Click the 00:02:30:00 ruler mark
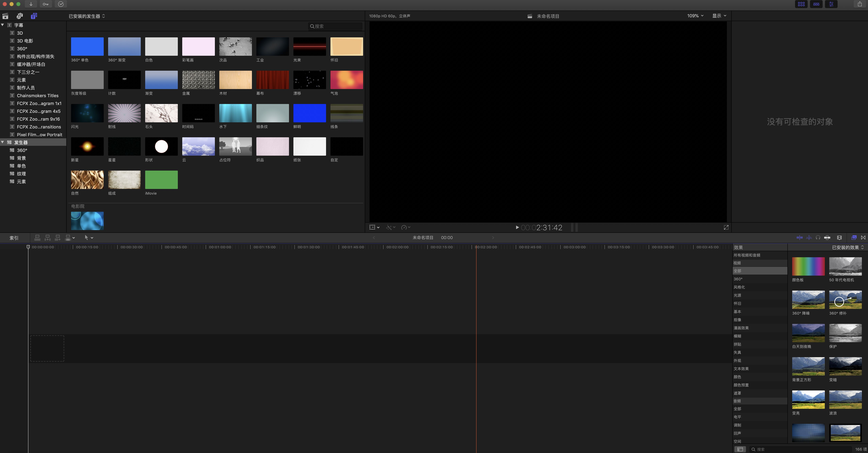The height and width of the screenshot is (453, 868). pyautogui.click(x=486, y=247)
